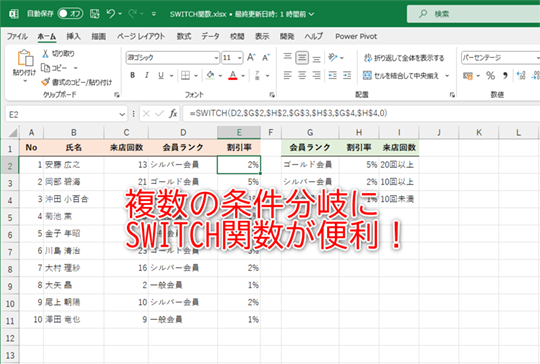Switch to the ページレイアウト tab
Image resolution: width=540 pixels, height=364 pixels.
tap(141, 36)
